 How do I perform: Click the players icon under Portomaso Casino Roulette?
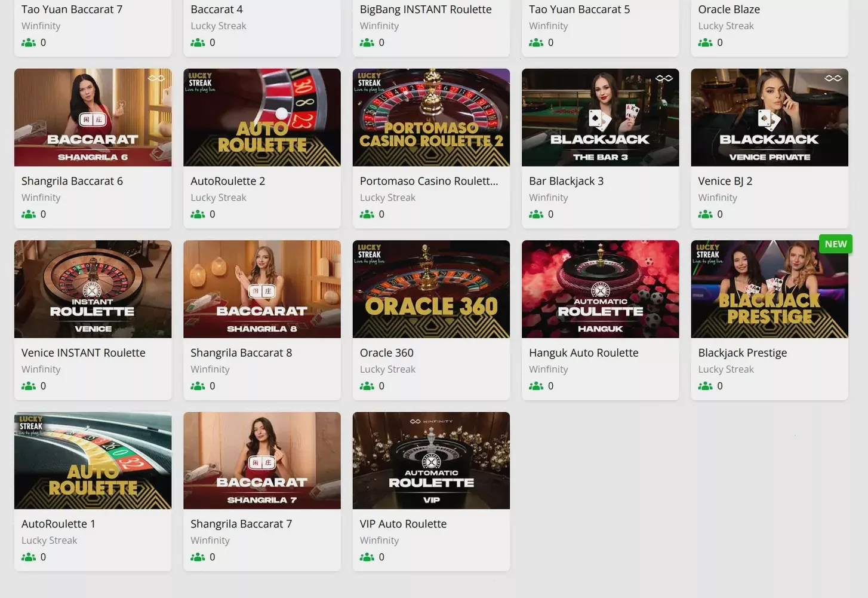367,214
